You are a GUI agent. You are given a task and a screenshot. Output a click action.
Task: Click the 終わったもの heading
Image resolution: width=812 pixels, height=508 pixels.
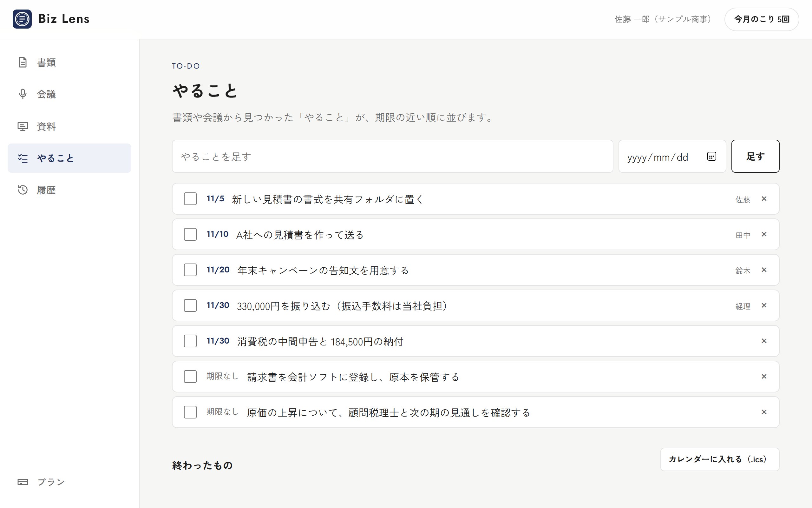202,465
